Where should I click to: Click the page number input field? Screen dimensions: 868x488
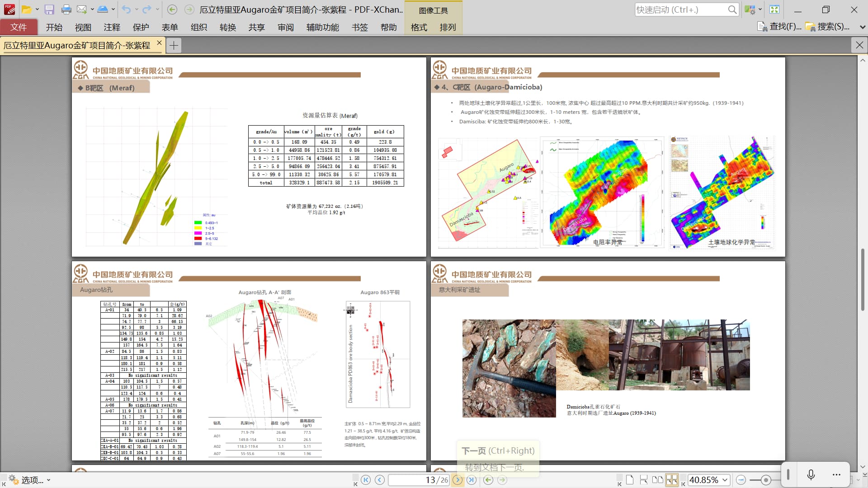point(418,480)
